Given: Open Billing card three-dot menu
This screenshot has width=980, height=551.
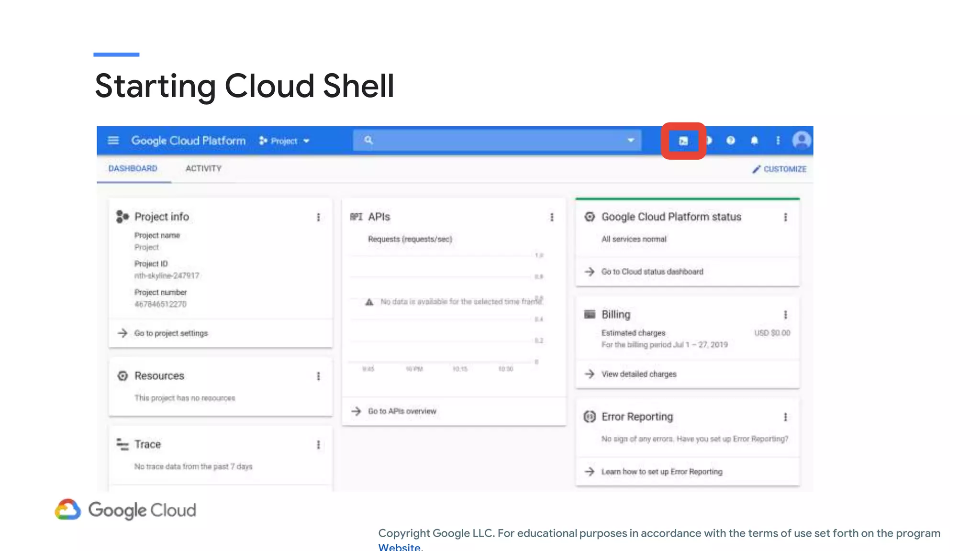Looking at the screenshot, I should (x=785, y=315).
